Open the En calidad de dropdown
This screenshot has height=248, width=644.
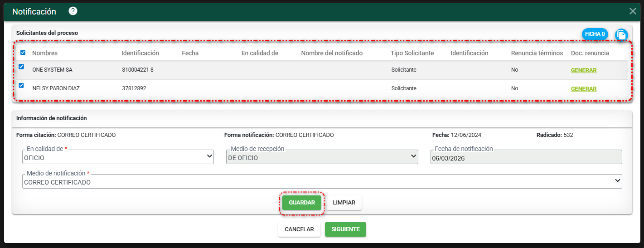tap(118, 157)
